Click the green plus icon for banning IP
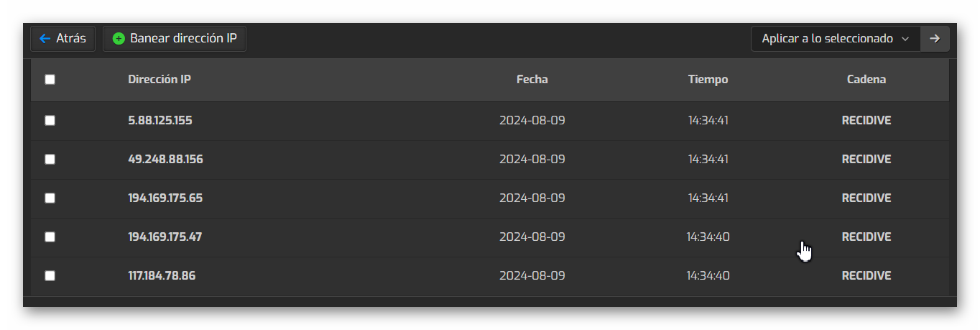 [x=119, y=39]
